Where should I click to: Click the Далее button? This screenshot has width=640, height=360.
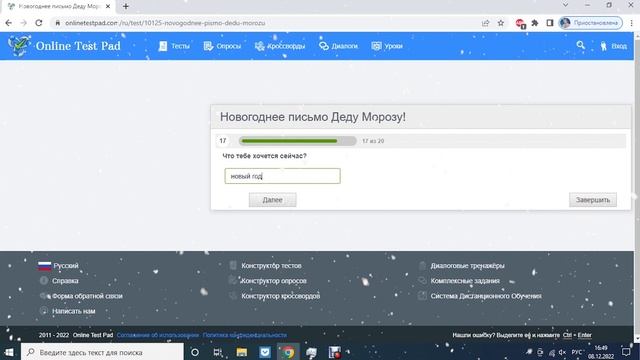273,200
